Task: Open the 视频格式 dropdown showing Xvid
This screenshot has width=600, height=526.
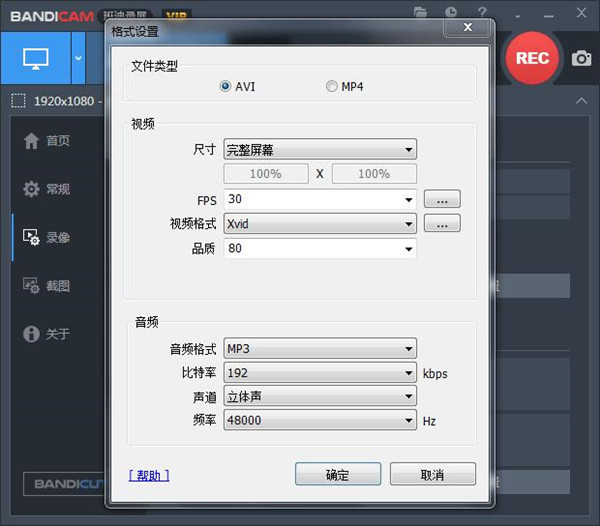Action: (320, 224)
